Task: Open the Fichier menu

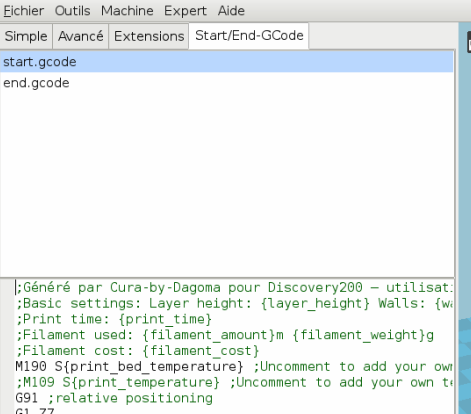Action: [x=24, y=11]
